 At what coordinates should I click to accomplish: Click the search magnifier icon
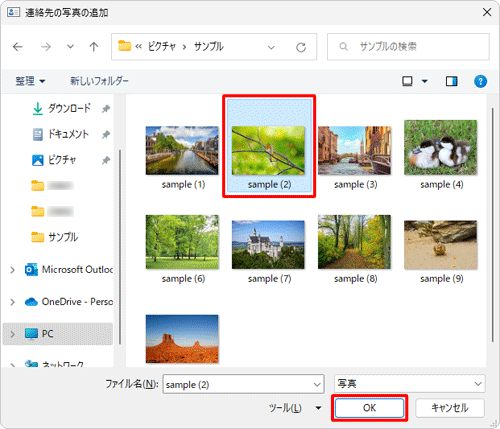pos(343,47)
